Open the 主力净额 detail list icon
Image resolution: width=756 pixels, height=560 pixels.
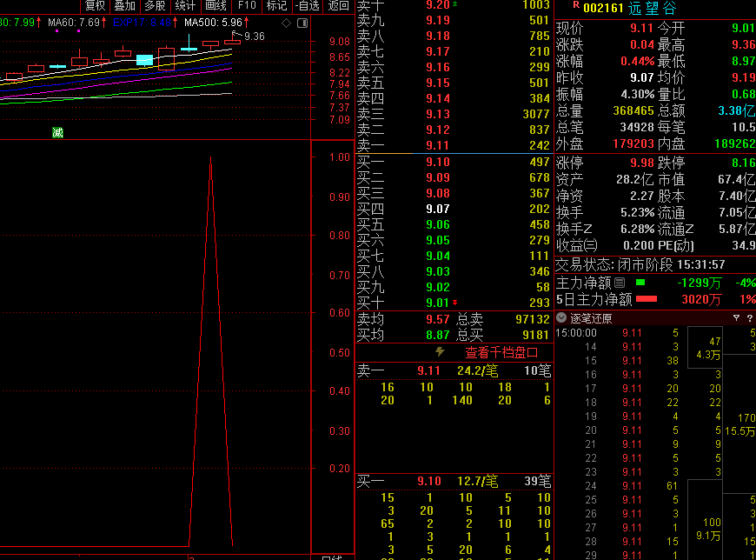620,283
